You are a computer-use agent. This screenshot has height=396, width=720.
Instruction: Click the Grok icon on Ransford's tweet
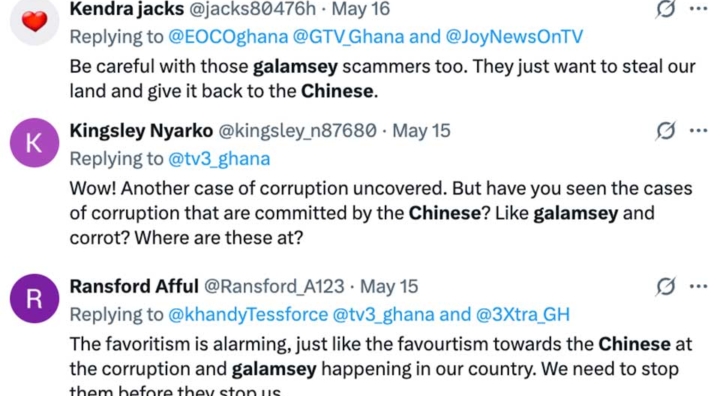click(x=665, y=287)
